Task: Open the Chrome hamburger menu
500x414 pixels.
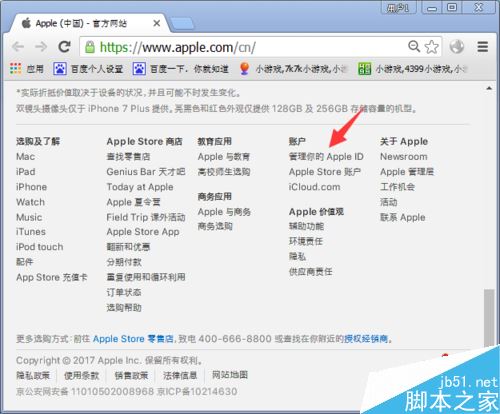Action: pos(482,47)
